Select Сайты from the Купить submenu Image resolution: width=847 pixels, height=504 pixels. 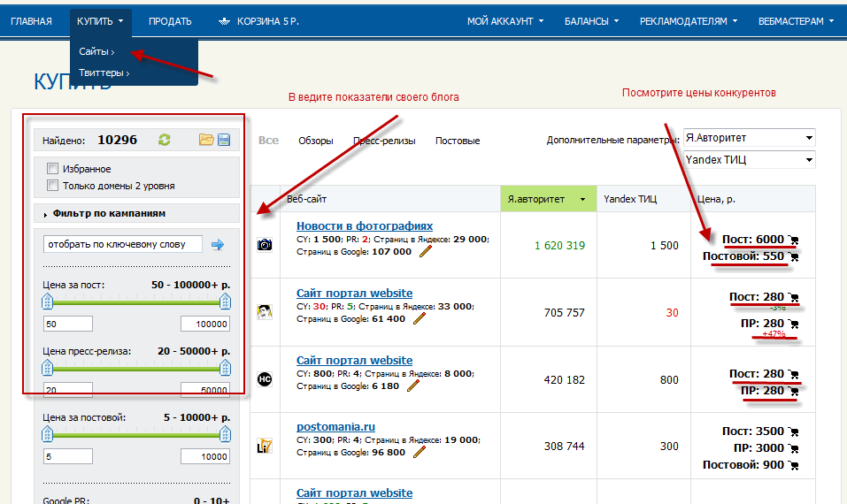tap(96, 52)
